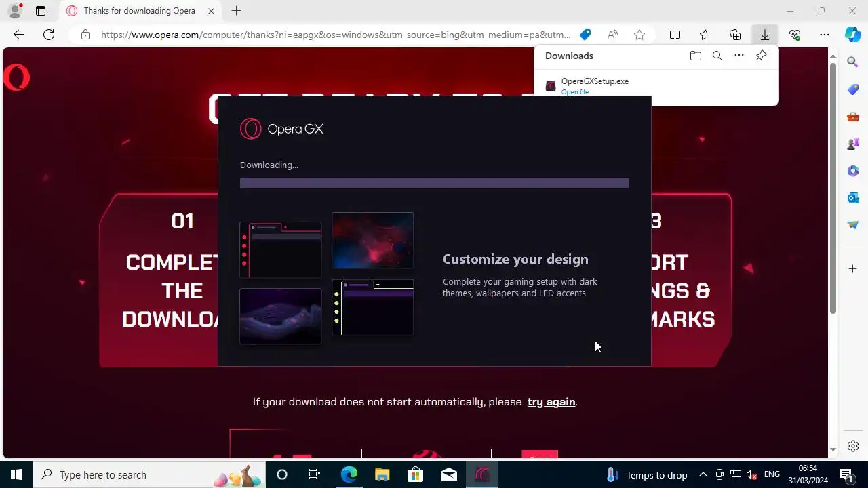Open Collections icon in toolbar

[735, 35]
